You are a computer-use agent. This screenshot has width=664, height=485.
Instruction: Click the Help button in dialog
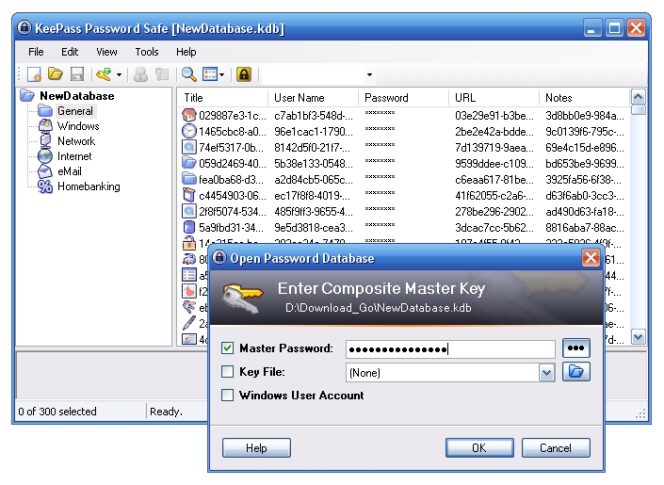[x=256, y=448]
